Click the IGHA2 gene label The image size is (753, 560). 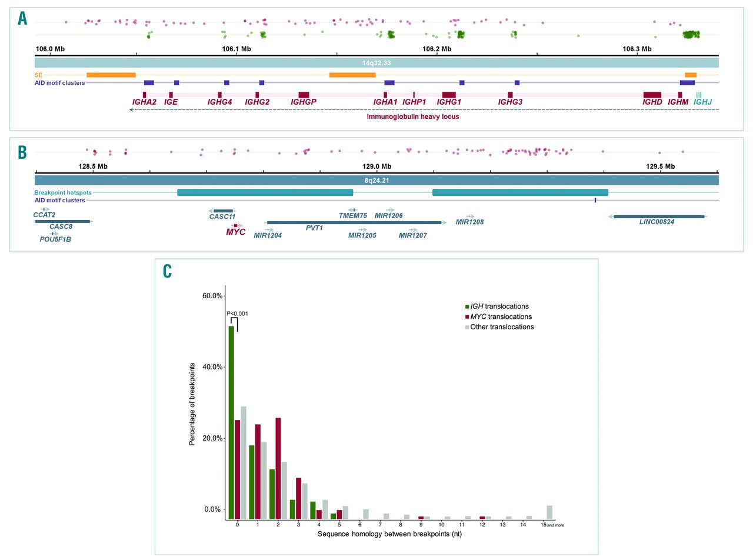click(144, 102)
